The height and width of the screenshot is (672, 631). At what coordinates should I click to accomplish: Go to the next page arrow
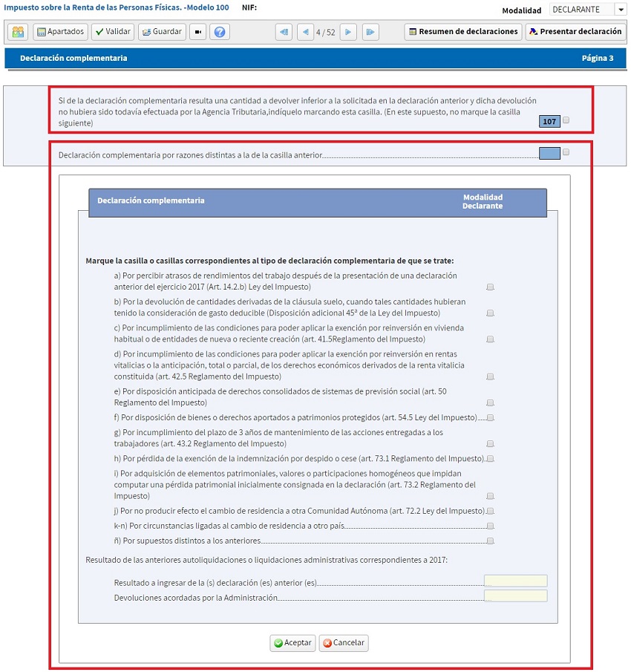[x=348, y=32]
